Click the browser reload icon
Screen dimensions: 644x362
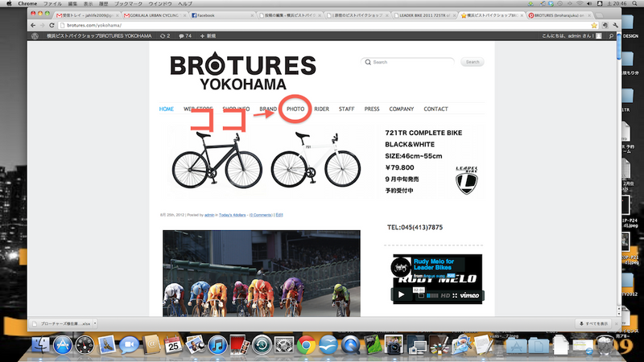[x=52, y=26]
